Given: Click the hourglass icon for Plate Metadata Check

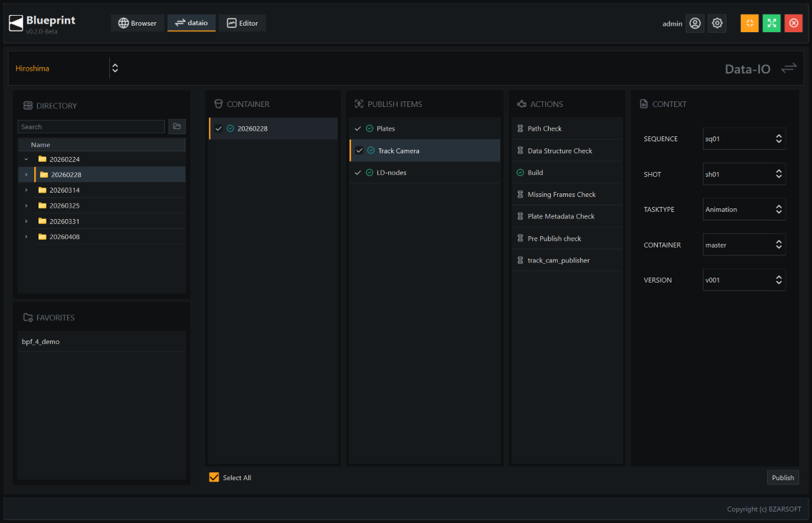Looking at the screenshot, I should [520, 216].
